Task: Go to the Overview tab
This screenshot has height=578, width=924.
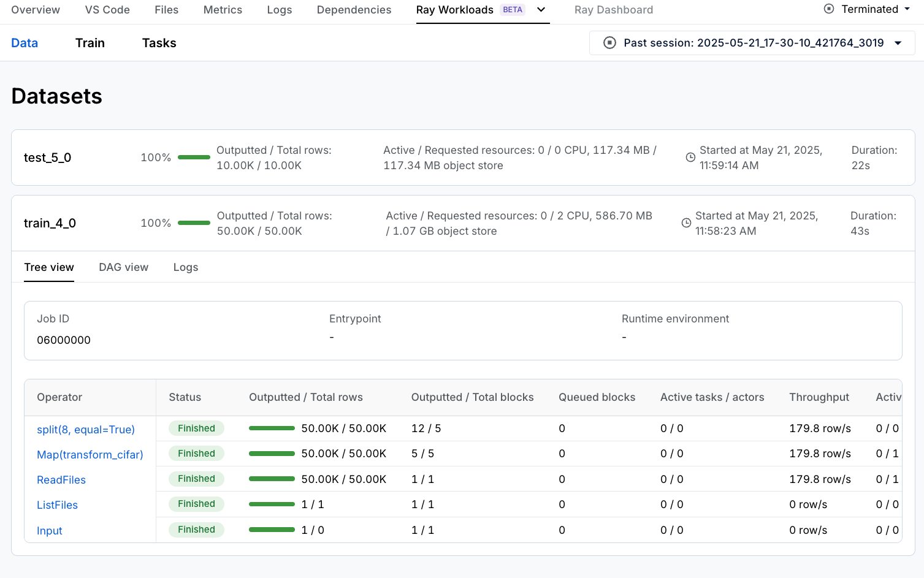Action: [x=36, y=10]
